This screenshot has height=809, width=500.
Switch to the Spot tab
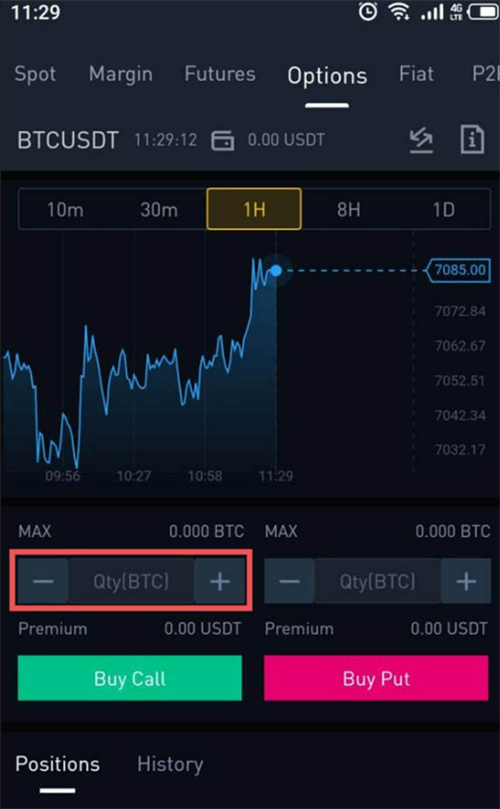click(35, 74)
